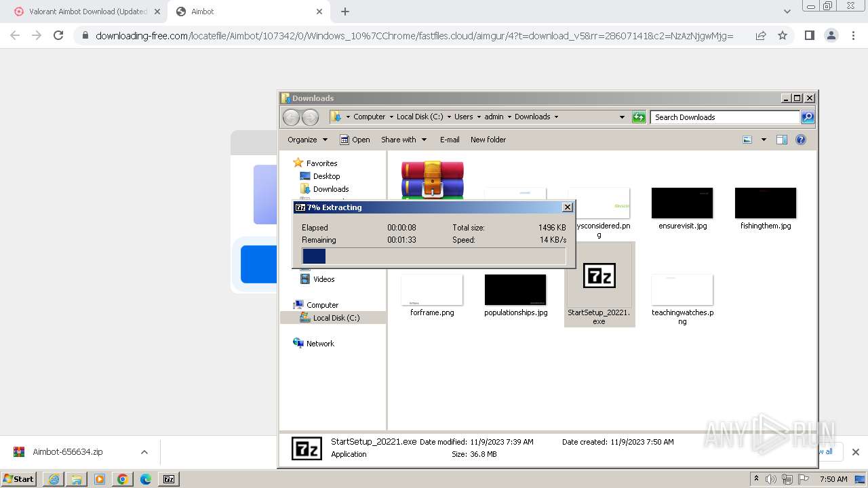
Task: Click the extraction progress bar
Action: click(434, 256)
